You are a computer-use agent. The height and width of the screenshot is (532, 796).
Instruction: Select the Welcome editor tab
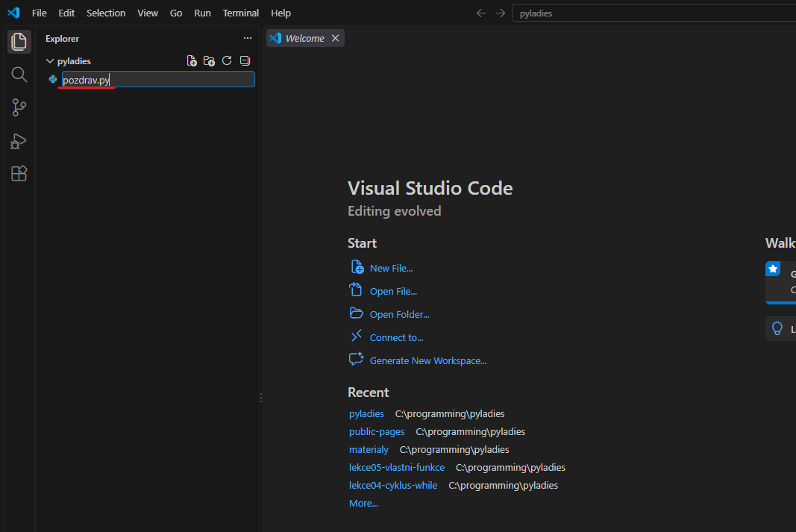(304, 38)
